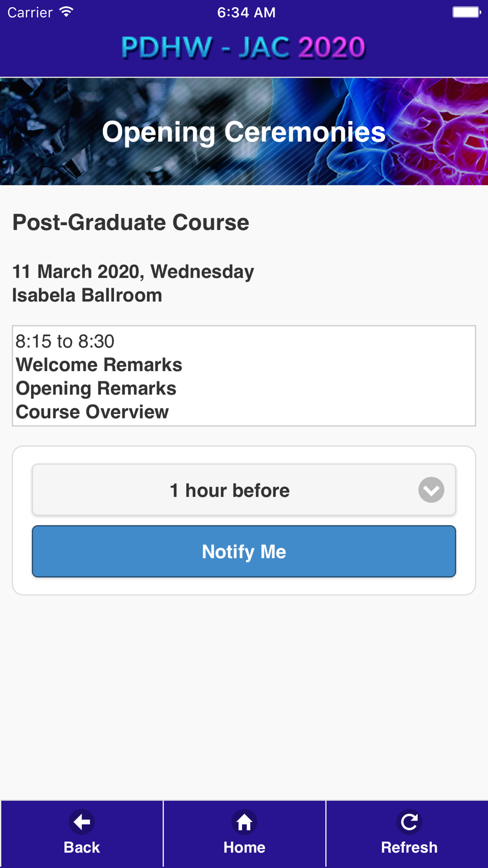Click the Notify Me button
The height and width of the screenshot is (868, 488).
pos(244,551)
